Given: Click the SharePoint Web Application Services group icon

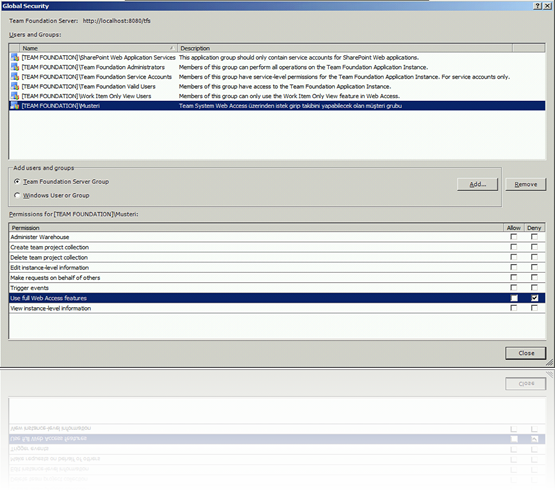Looking at the screenshot, I should [15, 57].
